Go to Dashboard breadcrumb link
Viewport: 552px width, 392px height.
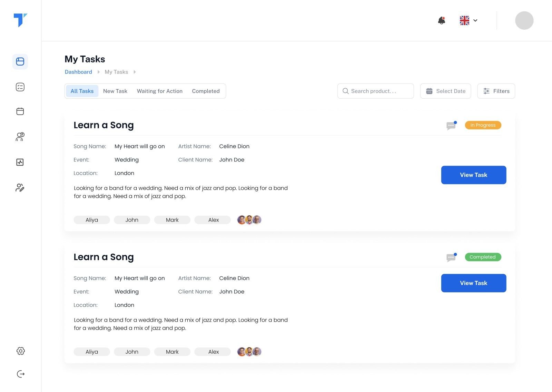pyautogui.click(x=78, y=72)
